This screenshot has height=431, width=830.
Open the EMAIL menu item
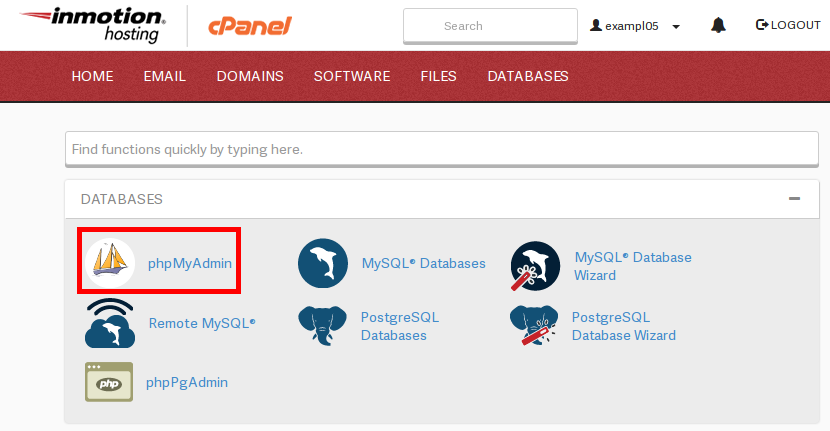coord(165,76)
